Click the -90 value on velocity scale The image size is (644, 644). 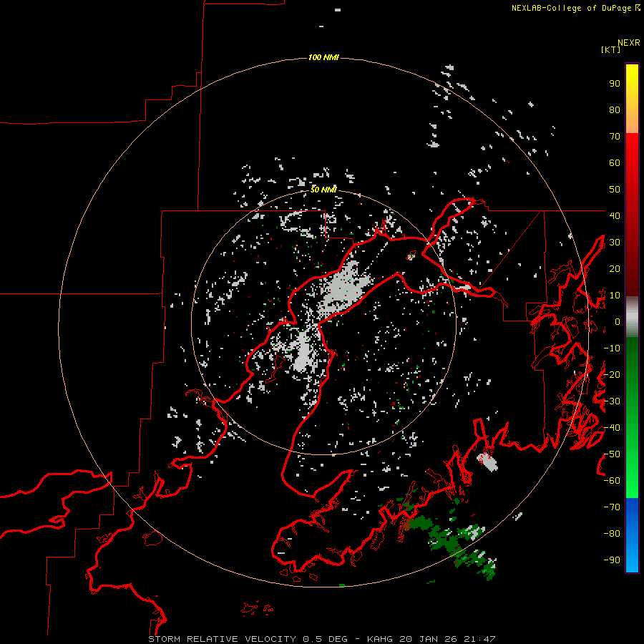click(x=612, y=560)
